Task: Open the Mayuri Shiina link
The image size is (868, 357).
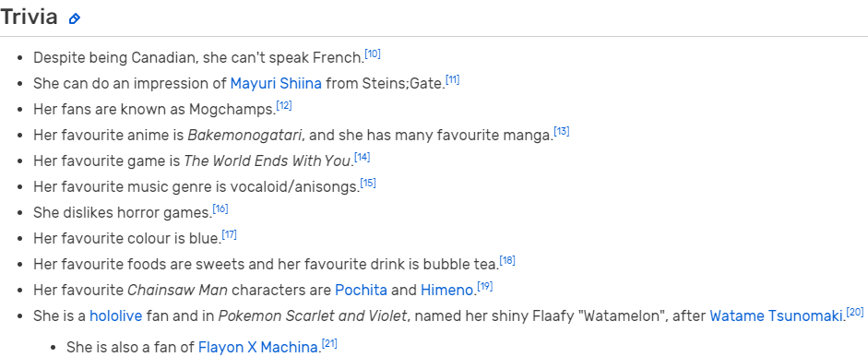Action: tap(276, 84)
